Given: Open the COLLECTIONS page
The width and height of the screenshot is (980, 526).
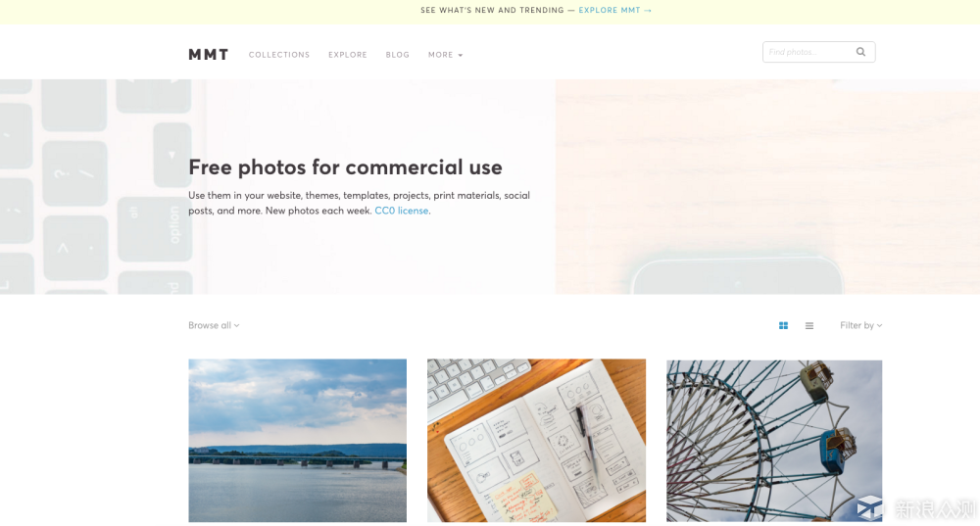Looking at the screenshot, I should click(279, 55).
